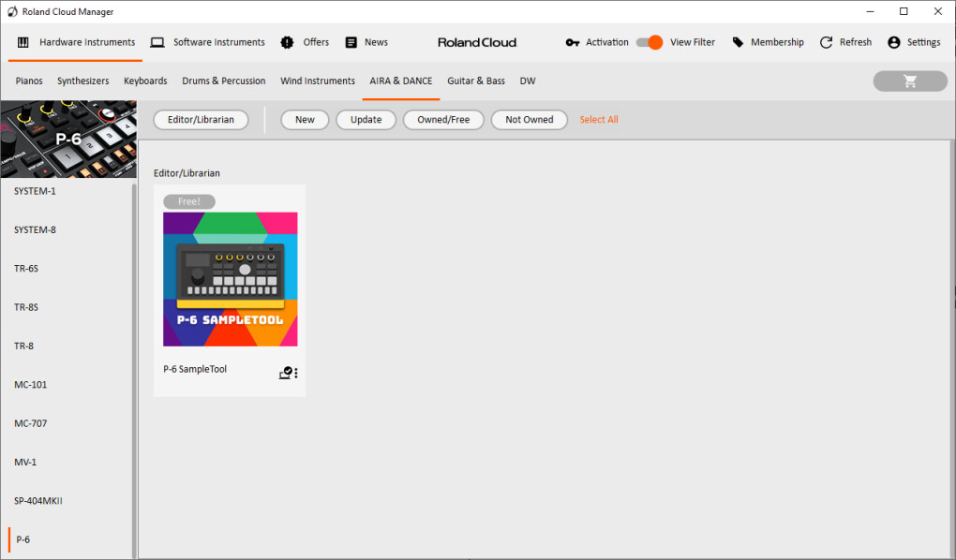
Task: Click the Offers badge icon
Action: (x=287, y=42)
